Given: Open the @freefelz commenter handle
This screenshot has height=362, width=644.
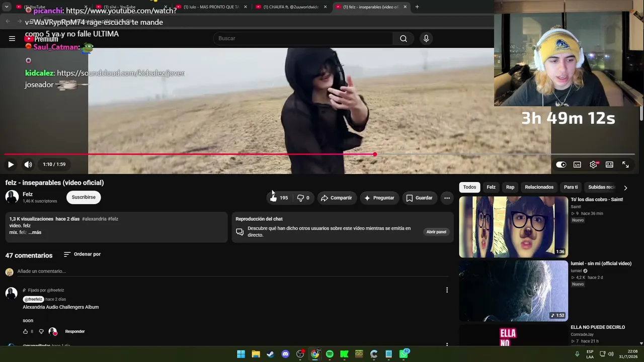Looking at the screenshot, I should click(x=34, y=299).
